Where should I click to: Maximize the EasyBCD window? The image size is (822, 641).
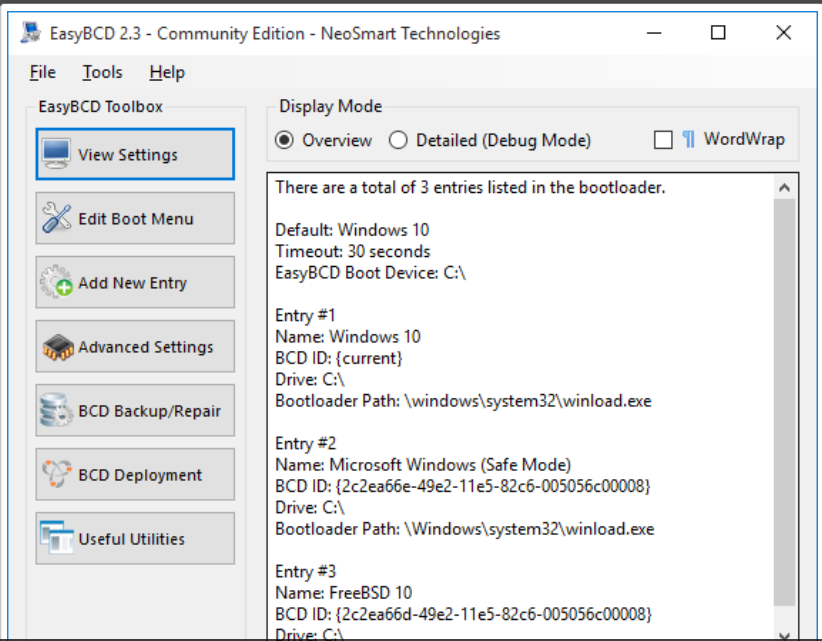coord(718,33)
